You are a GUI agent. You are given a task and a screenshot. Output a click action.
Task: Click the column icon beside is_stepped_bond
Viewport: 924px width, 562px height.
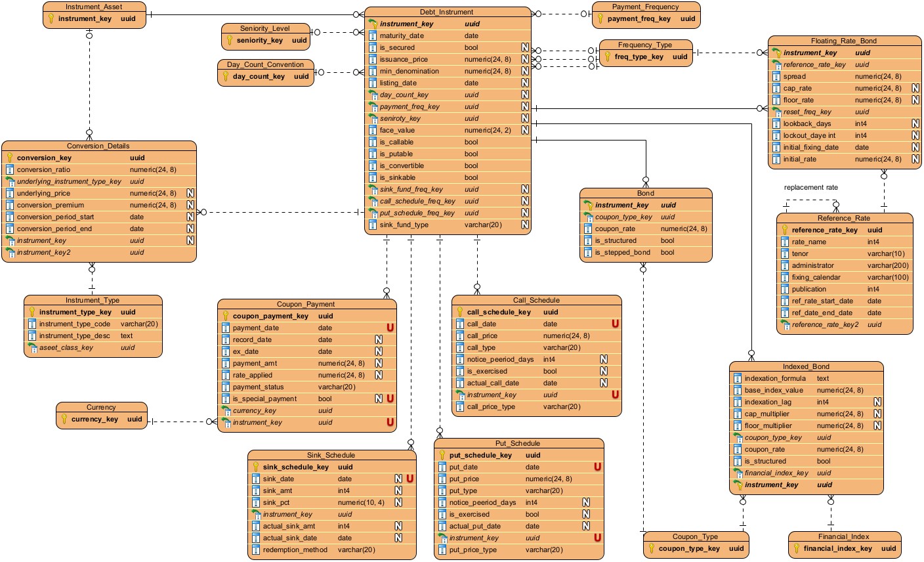coord(588,252)
